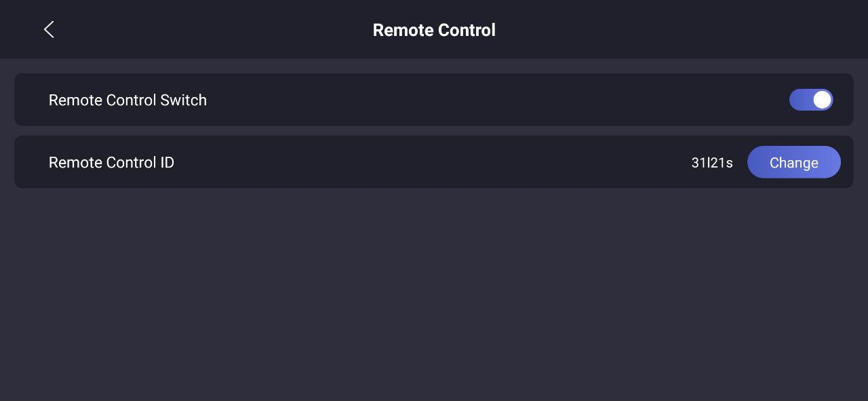The image size is (868, 401).
Task: Click the header title text
Action: coord(434,30)
